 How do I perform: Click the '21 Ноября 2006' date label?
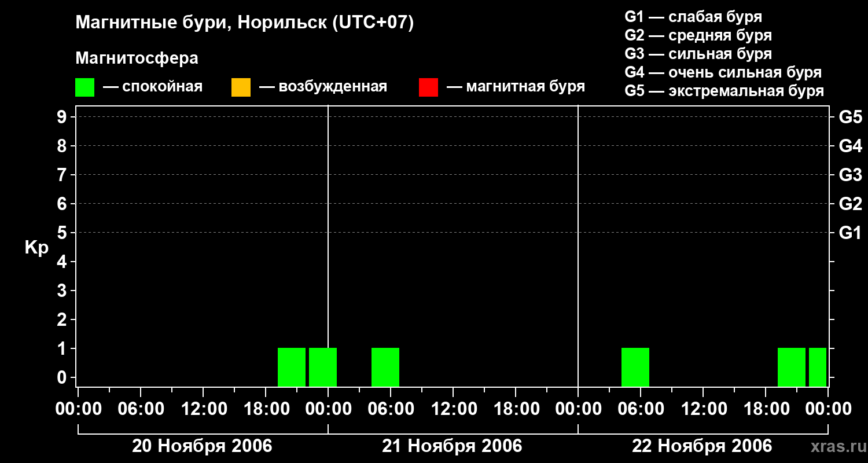(452, 446)
